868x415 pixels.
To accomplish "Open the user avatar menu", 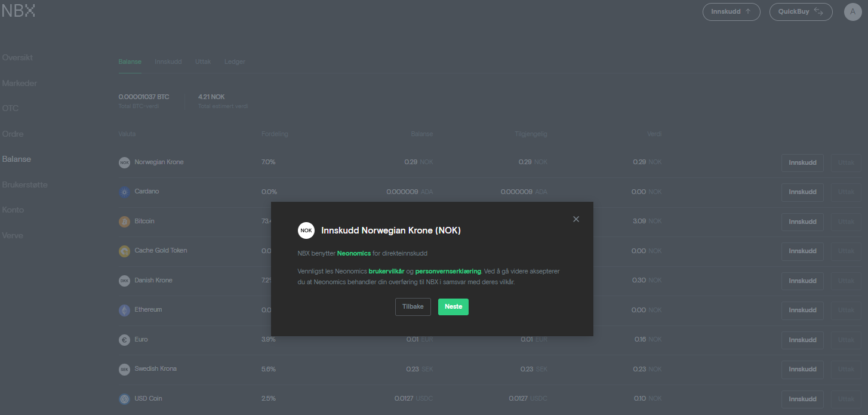I will (853, 12).
